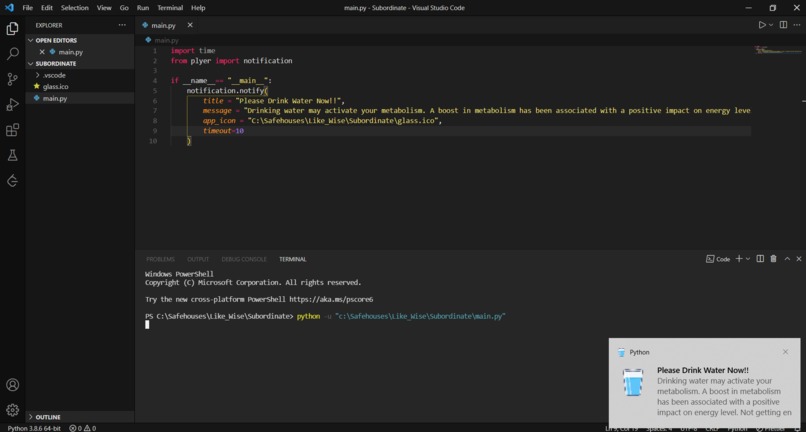This screenshot has width=806, height=432.
Task: Open the Terminal menu
Action: pyautogui.click(x=170, y=8)
